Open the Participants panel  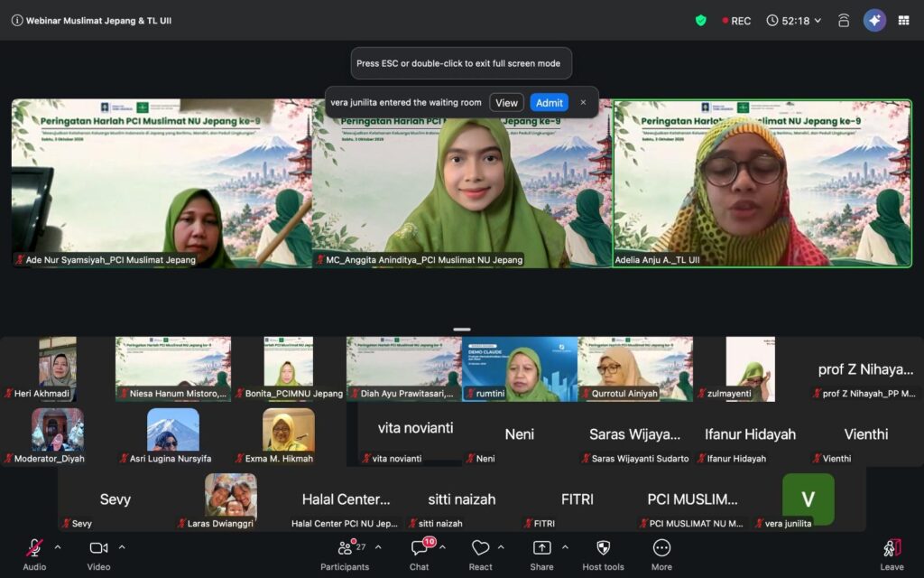pyautogui.click(x=345, y=555)
